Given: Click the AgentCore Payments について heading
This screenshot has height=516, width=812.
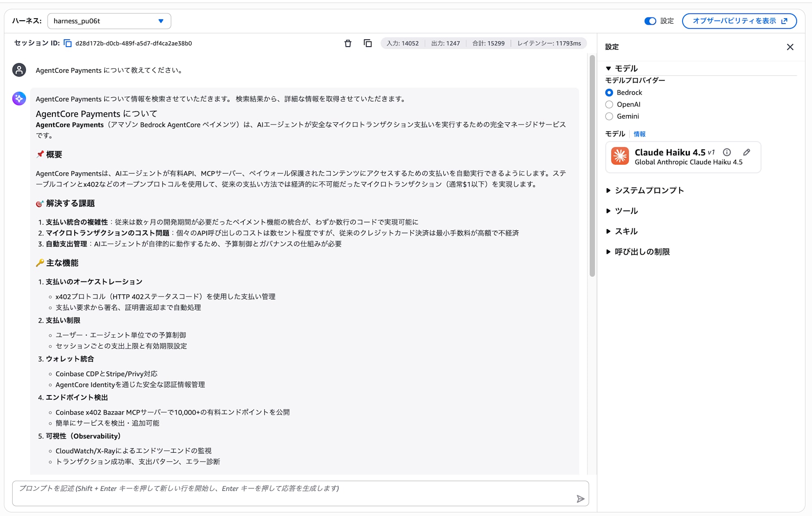Looking at the screenshot, I should [x=96, y=114].
